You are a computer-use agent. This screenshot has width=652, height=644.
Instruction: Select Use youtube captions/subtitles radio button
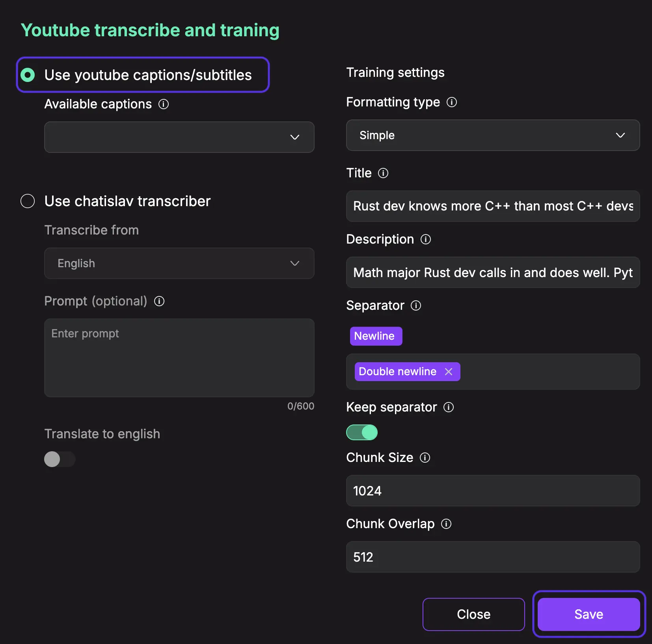click(28, 75)
